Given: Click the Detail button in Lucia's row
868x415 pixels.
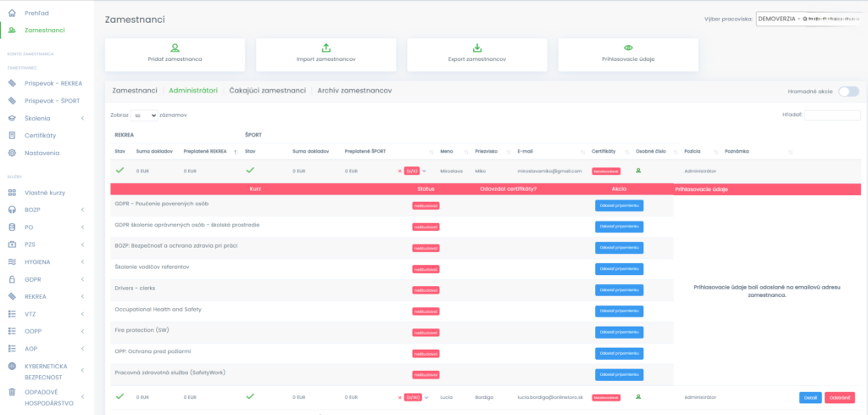Looking at the screenshot, I should point(810,397).
